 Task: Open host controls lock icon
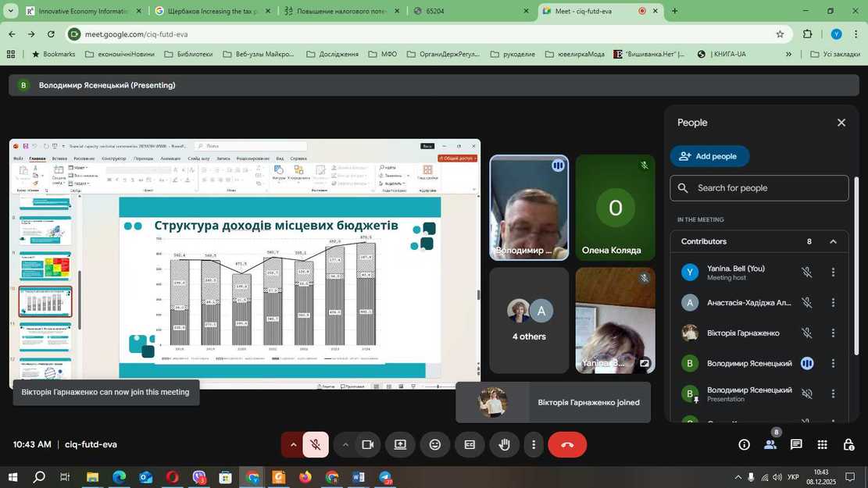(848, 445)
